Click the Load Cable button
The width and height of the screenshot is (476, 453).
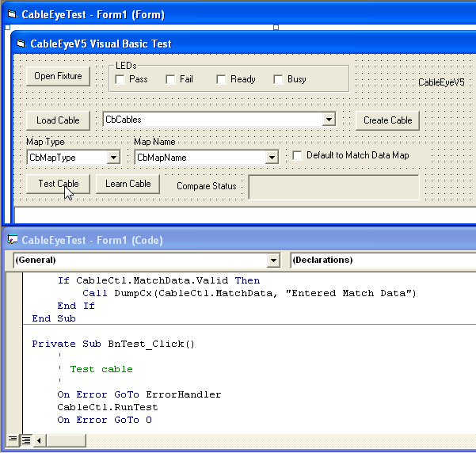click(58, 120)
